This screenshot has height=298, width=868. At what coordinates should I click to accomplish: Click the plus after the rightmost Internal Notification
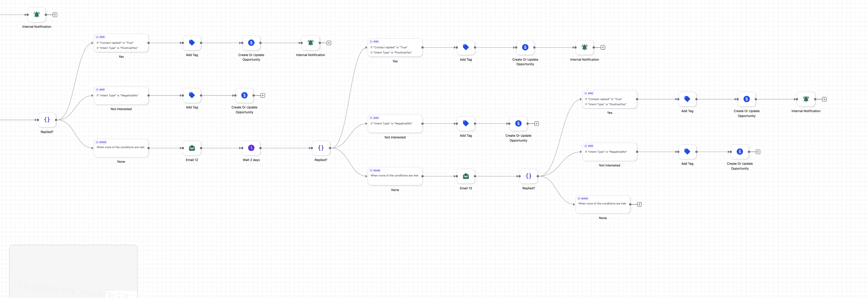click(824, 99)
